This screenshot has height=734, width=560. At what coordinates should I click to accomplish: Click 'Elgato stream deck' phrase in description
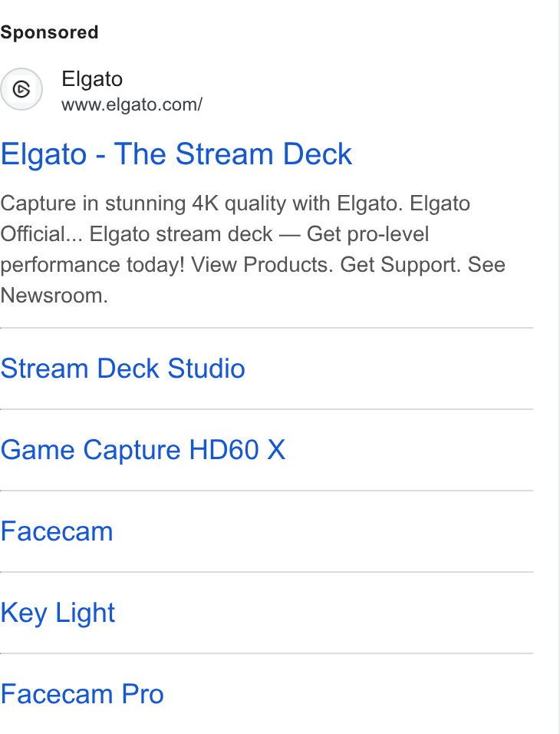(181, 234)
